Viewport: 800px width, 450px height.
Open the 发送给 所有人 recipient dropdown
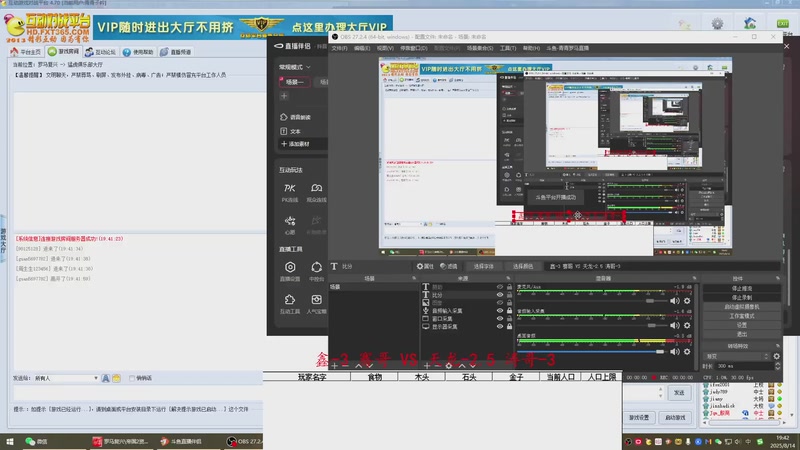(66, 378)
